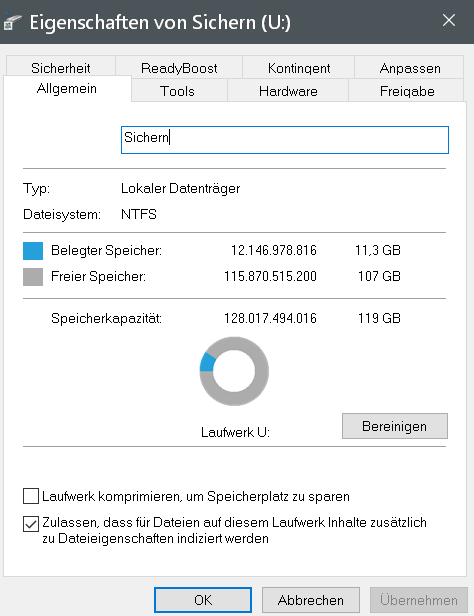The image size is (474, 616).
Task: Click the Bereinigen button
Action: click(395, 426)
